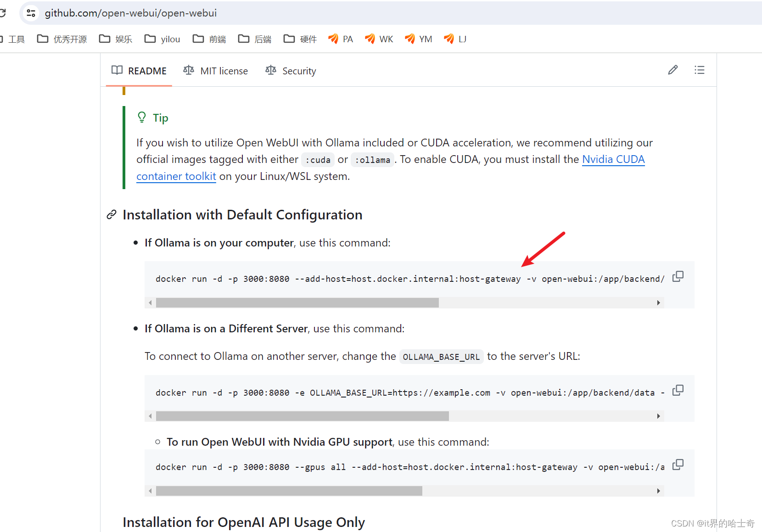Click left scroll arrow of first code block
The image size is (762, 532).
[150, 303]
